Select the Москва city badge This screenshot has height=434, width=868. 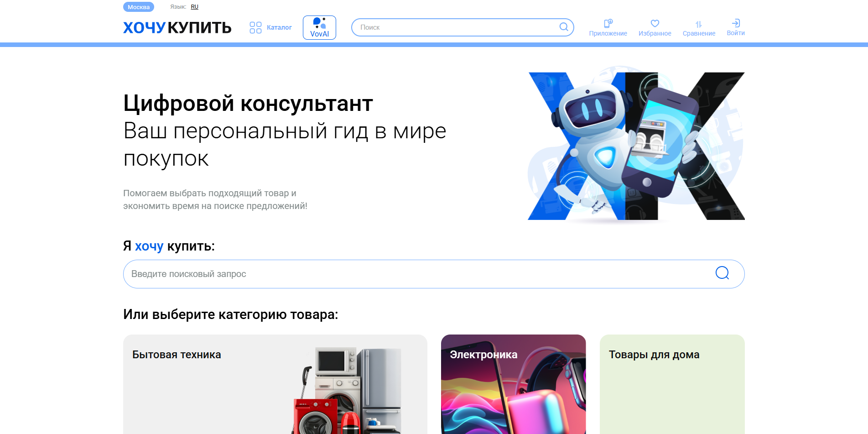[139, 7]
